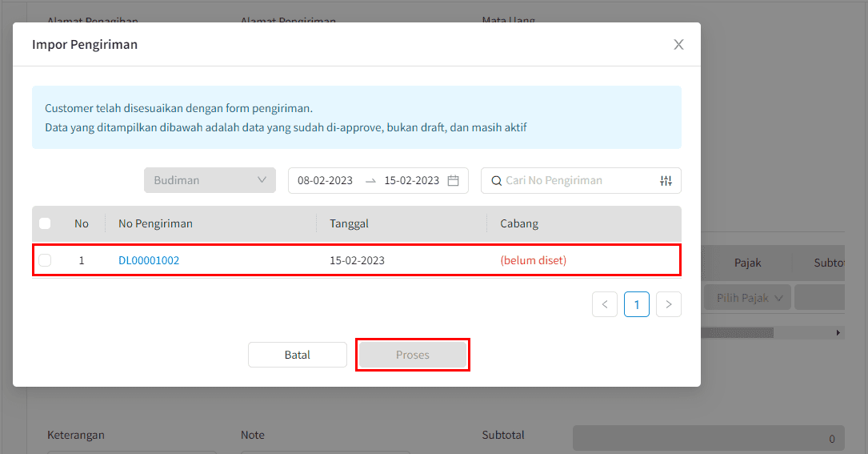The image size is (868, 454).
Task: Open the Pilih Pajak dropdown
Action: [747, 298]
